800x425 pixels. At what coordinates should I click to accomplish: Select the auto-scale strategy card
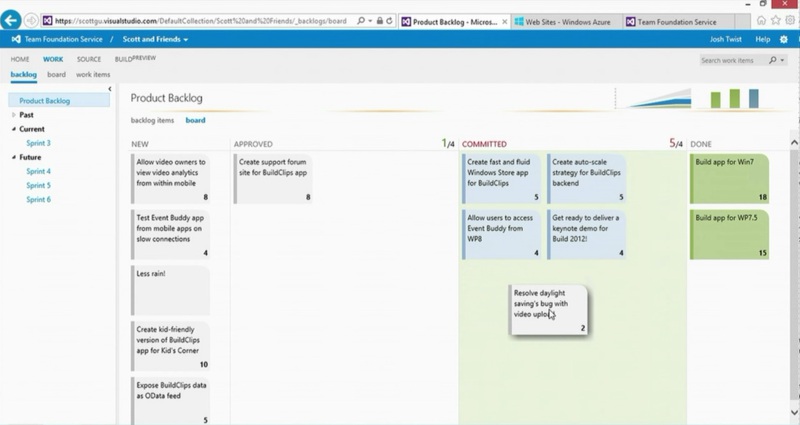click(586, 179)
